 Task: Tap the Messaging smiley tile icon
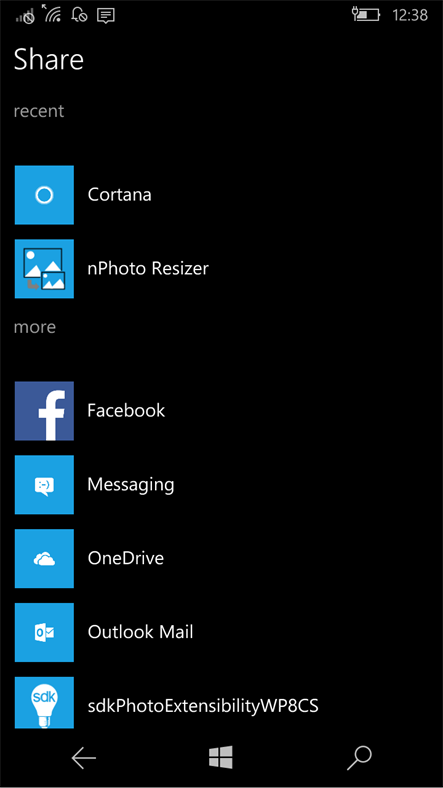[44, 485]
